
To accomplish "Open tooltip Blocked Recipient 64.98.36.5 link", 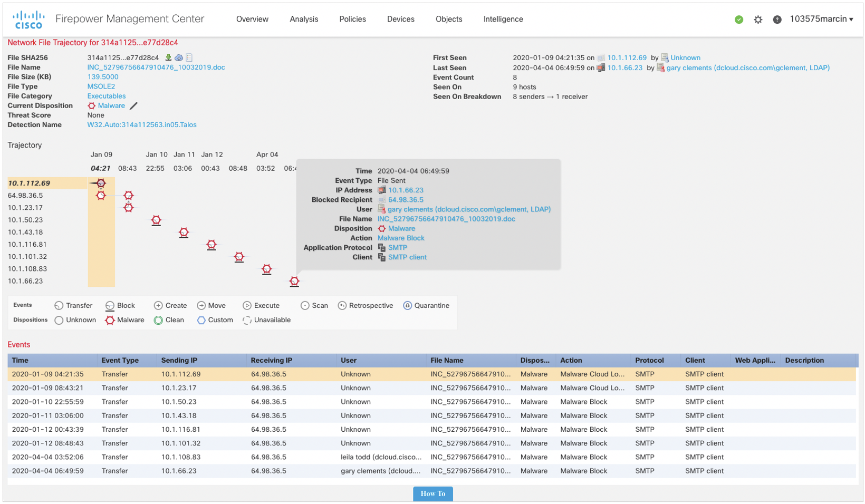I will point(406,200).
